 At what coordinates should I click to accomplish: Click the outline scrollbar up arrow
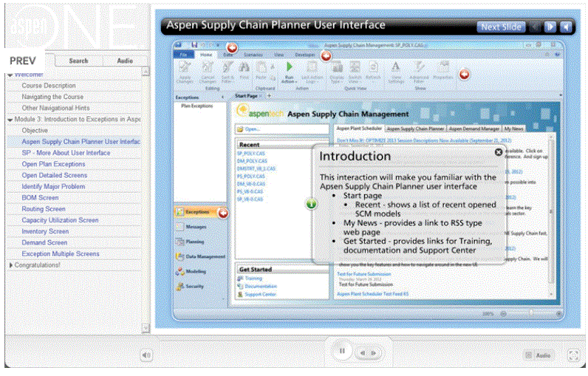coord(146,71)
